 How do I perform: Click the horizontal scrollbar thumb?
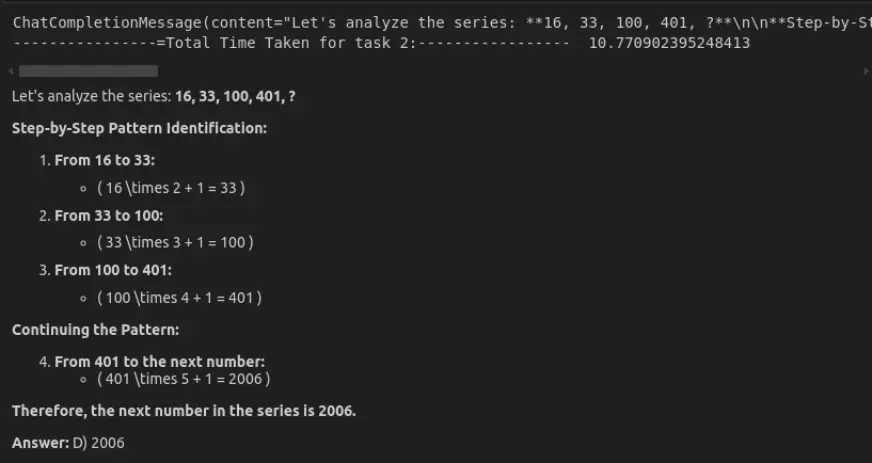point(88,72)
